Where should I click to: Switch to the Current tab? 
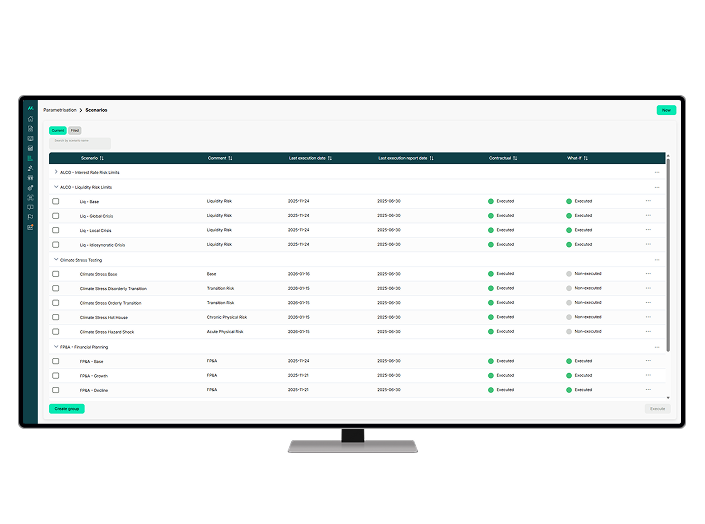click(57, 130)
